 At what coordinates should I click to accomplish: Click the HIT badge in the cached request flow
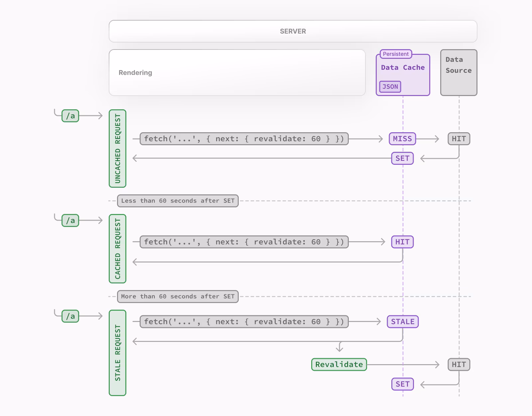(x=402, y=242)
